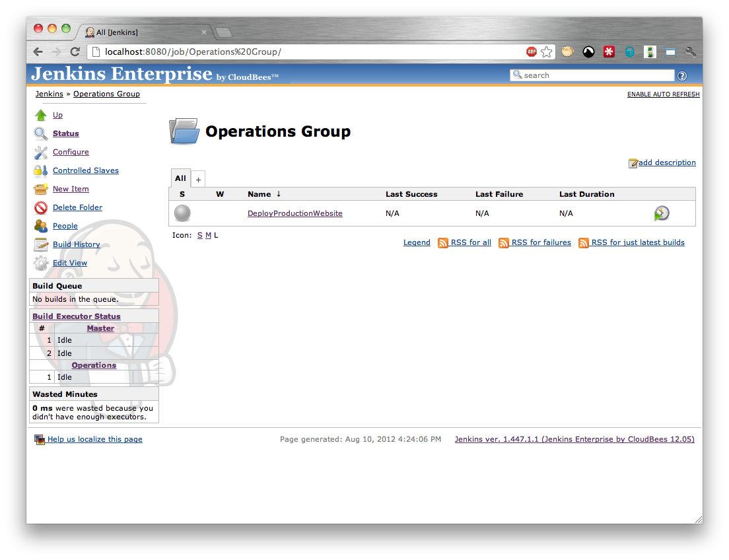This screenshot has width=729, height=560.
Task: Sort by the Last Duration column header
Action: coord(587,194)
